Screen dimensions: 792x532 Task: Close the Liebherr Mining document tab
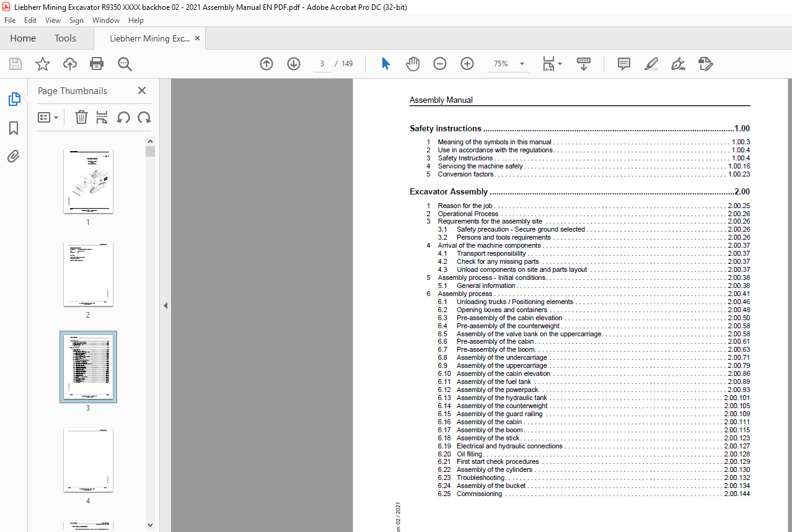pos(198,38)
